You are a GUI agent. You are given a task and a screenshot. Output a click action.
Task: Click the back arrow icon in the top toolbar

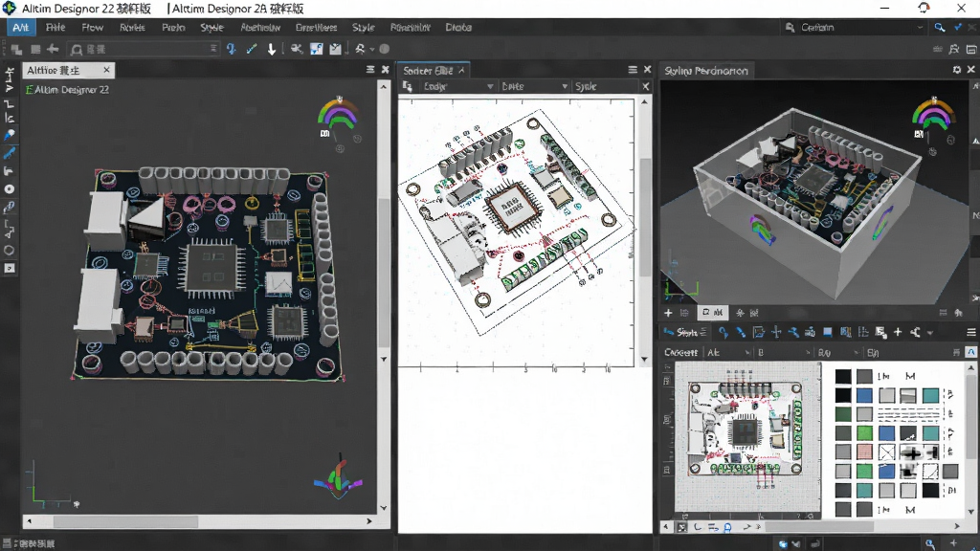[x=54, y=49]
